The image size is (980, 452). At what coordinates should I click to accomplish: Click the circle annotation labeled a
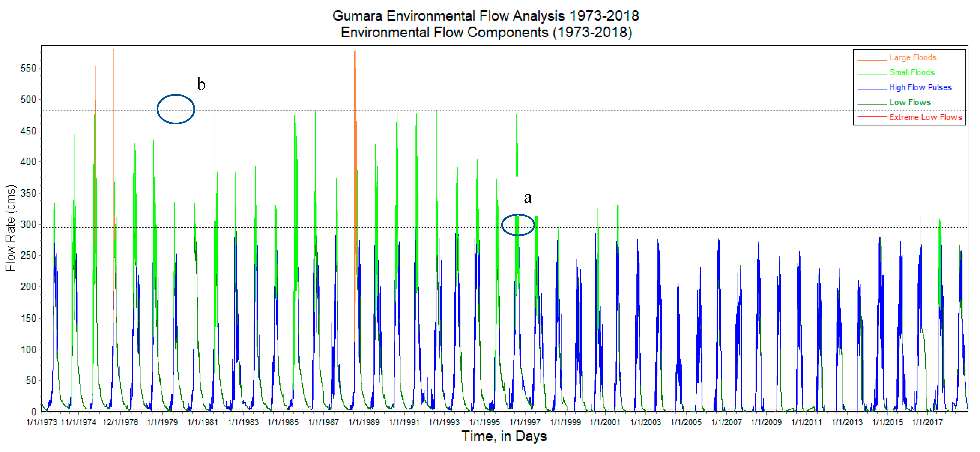[x=518, y=225]
